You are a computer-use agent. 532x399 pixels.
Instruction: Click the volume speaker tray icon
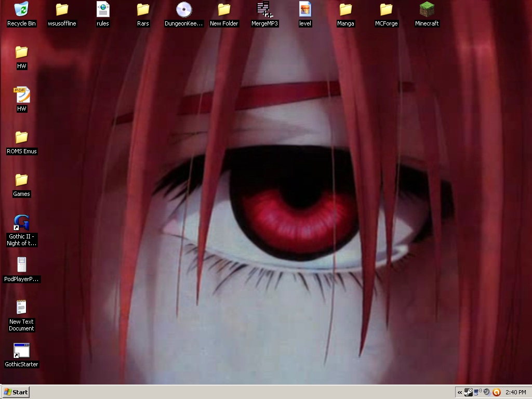pyautogui.click(x=486, y=392)
